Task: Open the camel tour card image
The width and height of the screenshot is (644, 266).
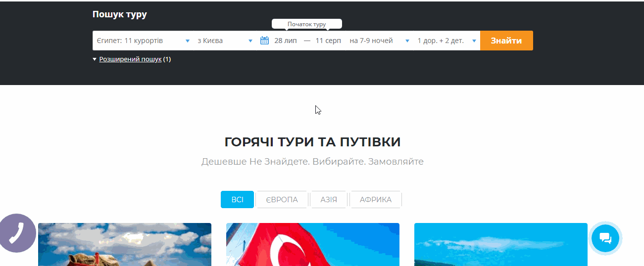Action: pos(125,244)
